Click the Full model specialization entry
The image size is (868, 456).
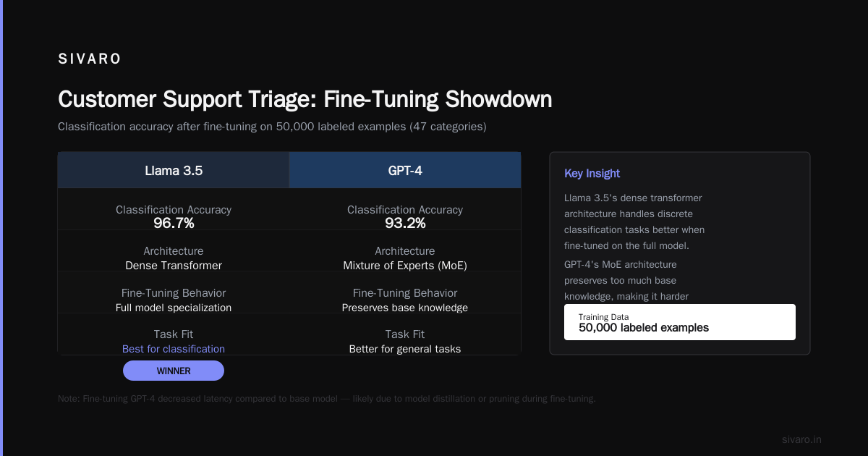pyautogui.click(x=174, y=308)
